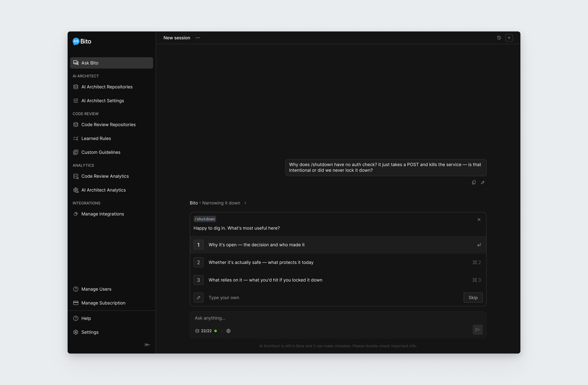Skip the clarifying question

pos(473,298)
